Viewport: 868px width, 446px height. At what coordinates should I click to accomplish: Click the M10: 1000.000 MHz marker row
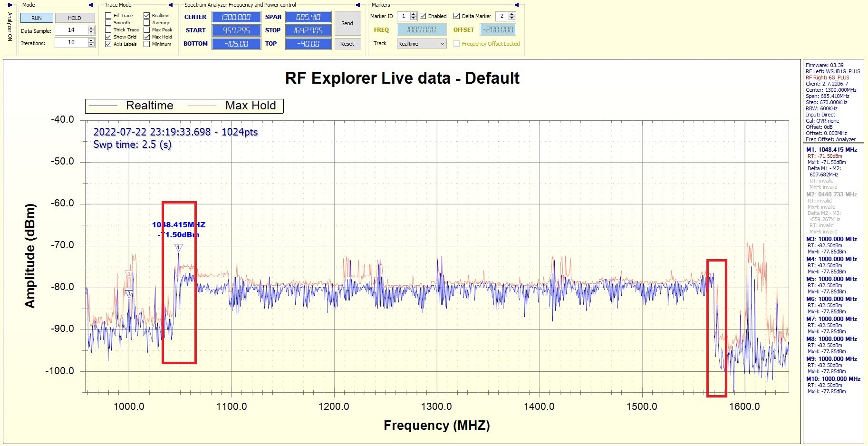(833, 379)
